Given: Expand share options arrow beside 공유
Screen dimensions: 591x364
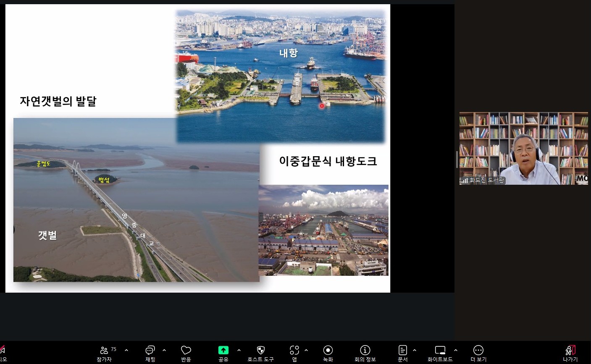Looking at the screenshot, I should pos(239,350).
